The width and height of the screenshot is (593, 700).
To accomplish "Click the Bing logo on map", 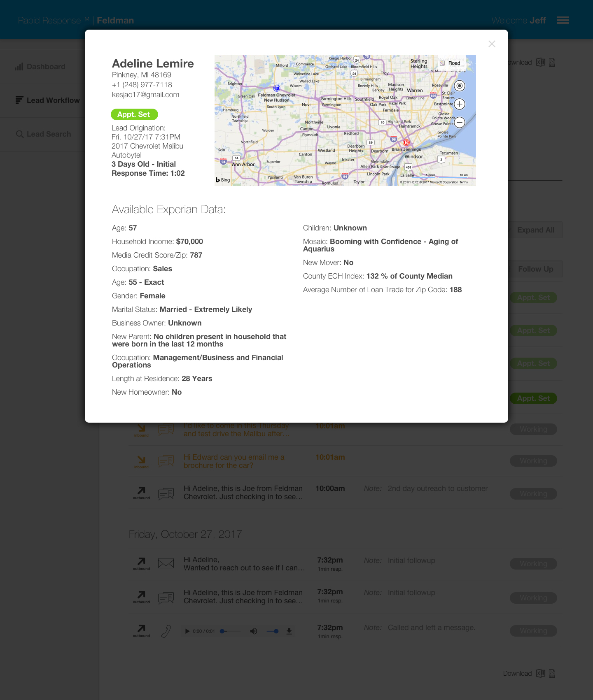I will tap(223, 180).
